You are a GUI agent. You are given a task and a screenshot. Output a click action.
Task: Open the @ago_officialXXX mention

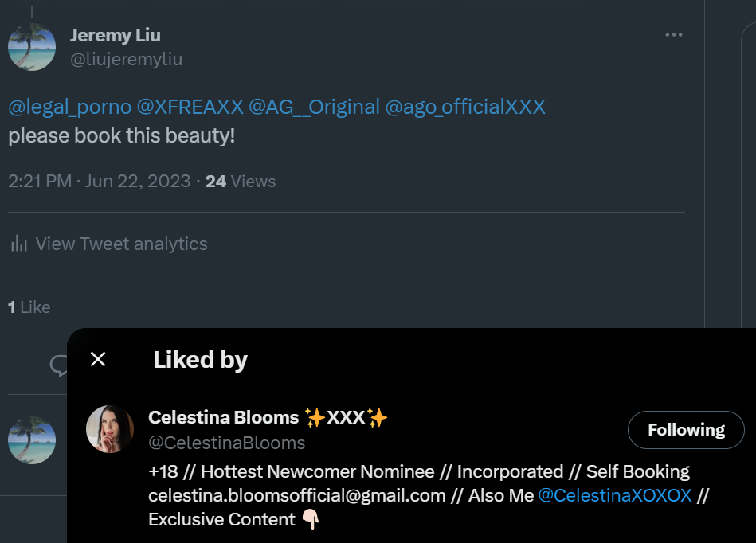[x=465, y=107]
